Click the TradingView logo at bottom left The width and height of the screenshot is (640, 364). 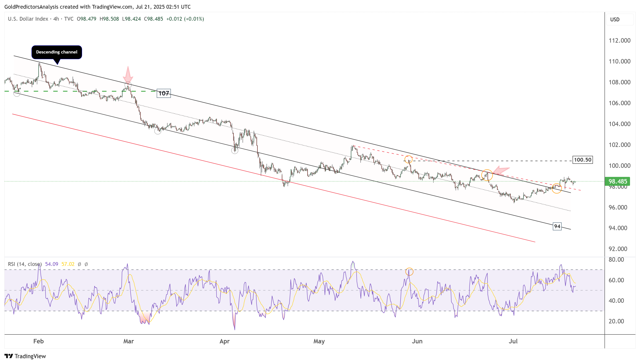coord(25,356)
